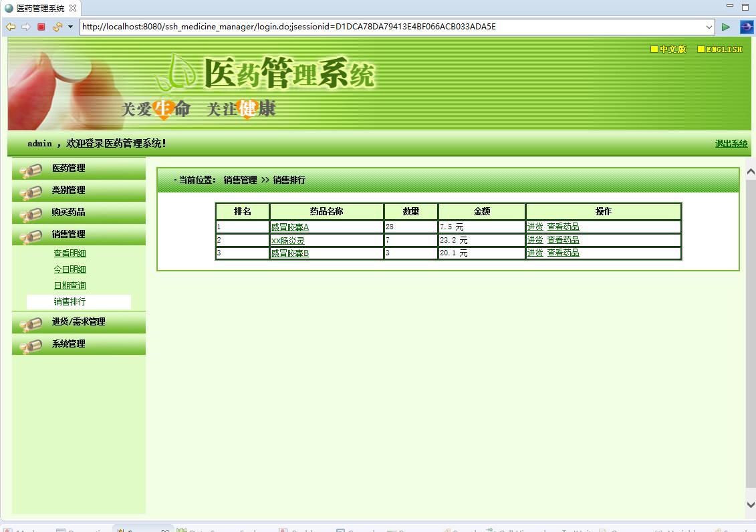Viewport: 756px width, 532px height.
Task: Toggle the 中文版 language option
Action: coord(670,49)
